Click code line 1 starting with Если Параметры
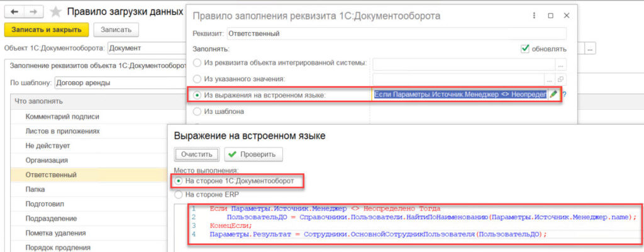Screen dimensions: 644x252 click(x=325, y=209)
